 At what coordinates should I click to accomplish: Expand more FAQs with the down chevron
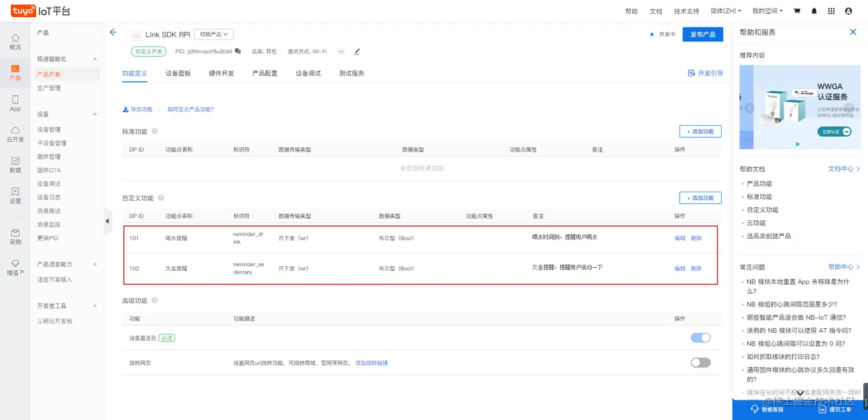(x=799, y=393)
